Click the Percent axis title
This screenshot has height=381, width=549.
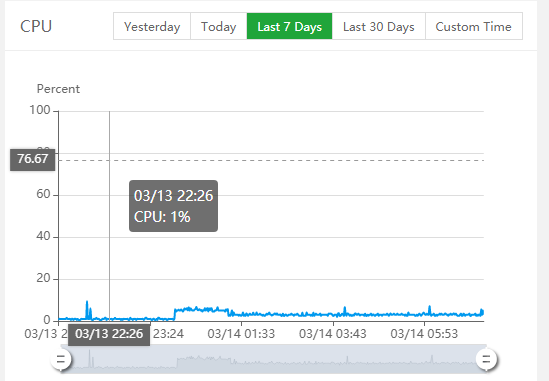(x=58, y=89)
